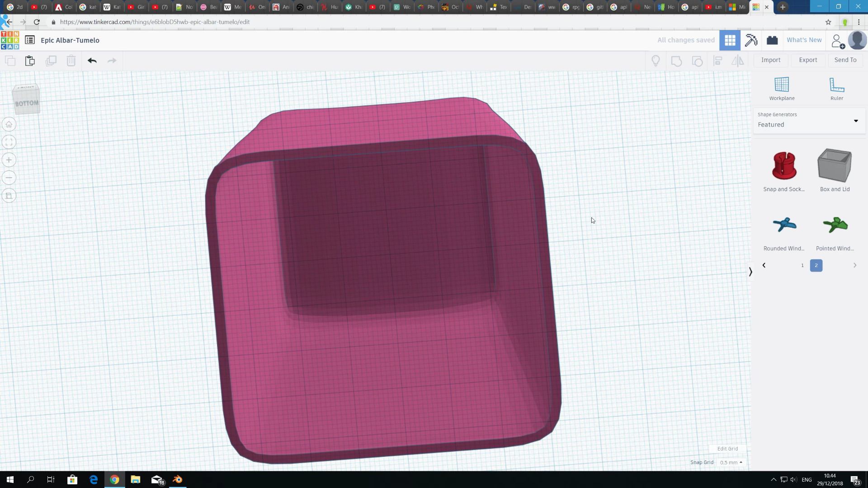Screen dimensions: 868x488
Task: Go to previous shapes page arrow
Action: [764, 265]
